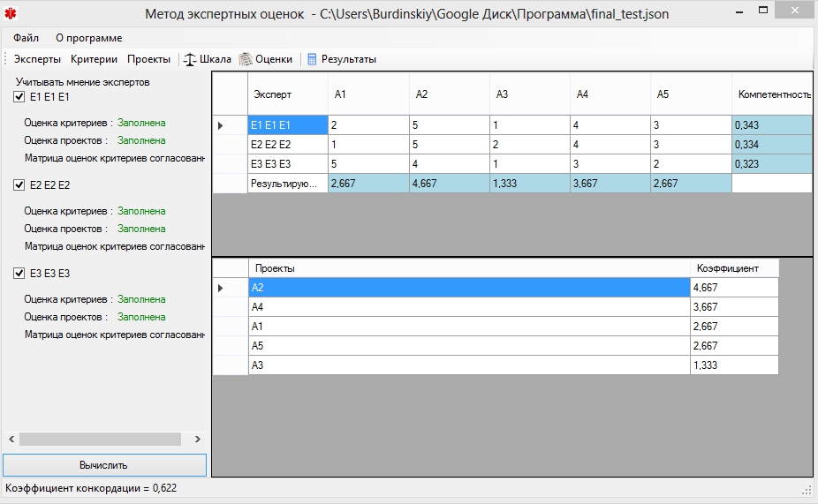Open the Шкала scale icon
This screenshot has height=504, width=818.
[x=189, y=59]
